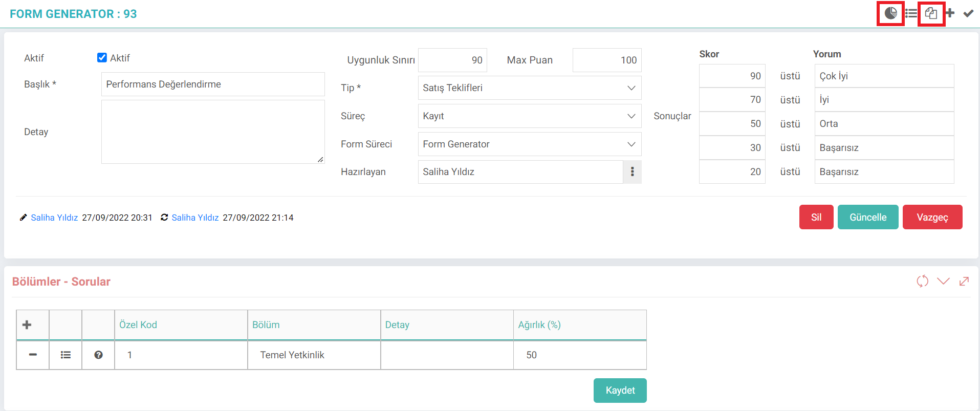This screenshot has width=980, height=411.
Task: Open the list view icon in header
Action: (911, 13)
